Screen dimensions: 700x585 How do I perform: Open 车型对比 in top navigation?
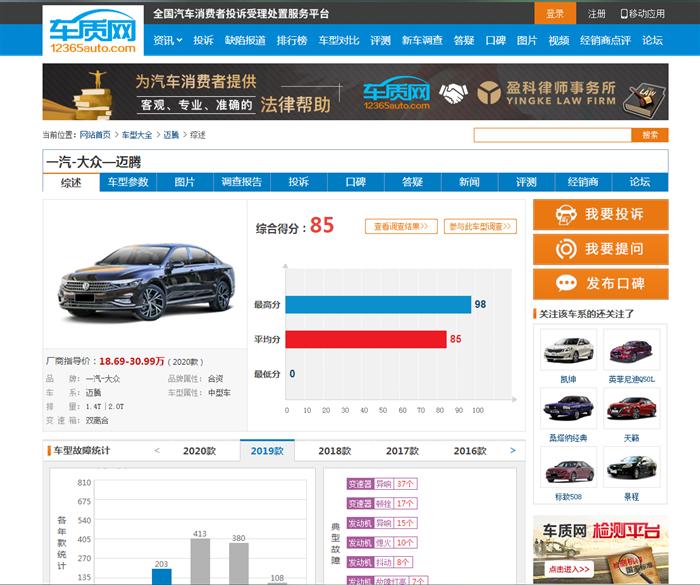coord(339,40)
